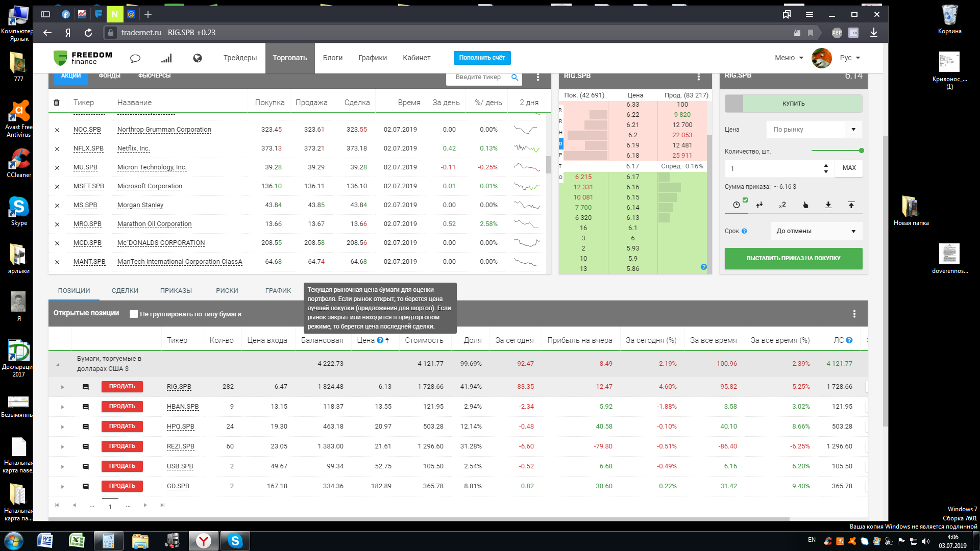Toggle 'Не группировать по типу бумаги' checkbox
The image size is (980, 551).
coord(134,314)
